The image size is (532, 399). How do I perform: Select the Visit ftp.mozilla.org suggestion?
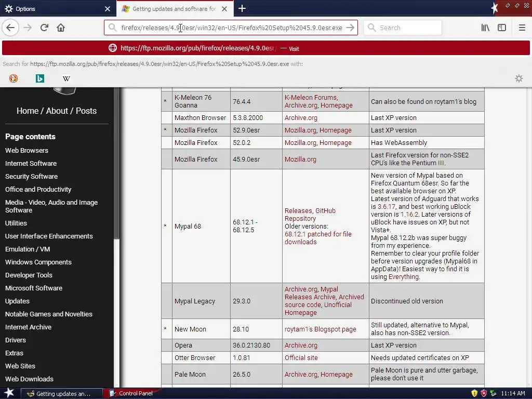point(266,48)
